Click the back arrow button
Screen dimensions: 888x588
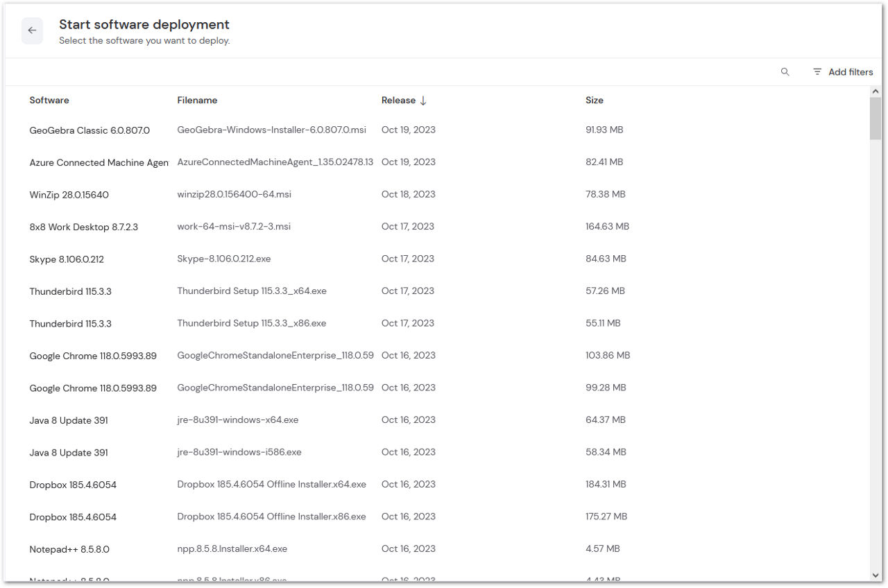coord(32,31)
